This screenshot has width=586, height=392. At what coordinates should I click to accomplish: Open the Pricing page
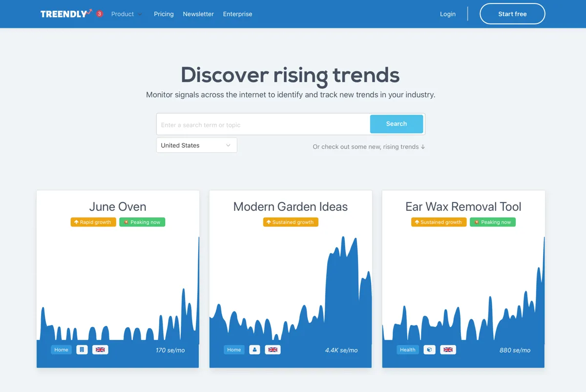point(164,14)
